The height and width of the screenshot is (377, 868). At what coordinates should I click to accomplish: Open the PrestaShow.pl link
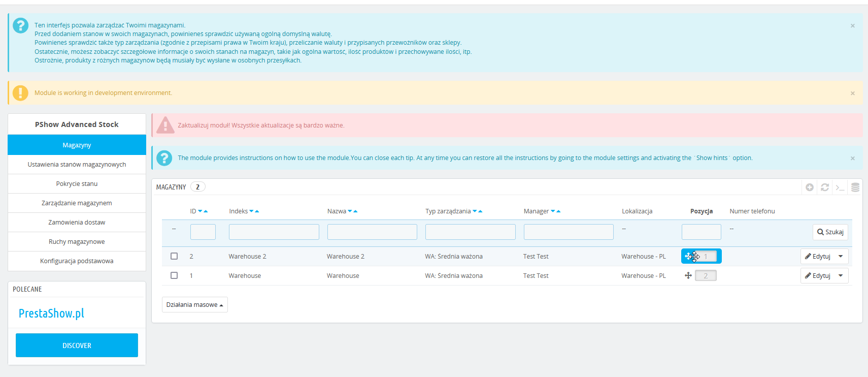[x=51, y=313]
